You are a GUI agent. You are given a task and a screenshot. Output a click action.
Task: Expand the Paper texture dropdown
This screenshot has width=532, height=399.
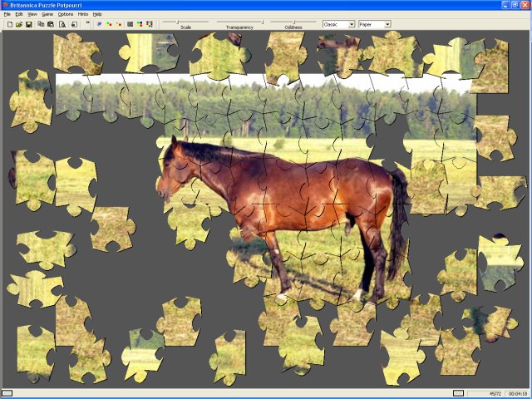pyautogui.click(x=387, y=24)
